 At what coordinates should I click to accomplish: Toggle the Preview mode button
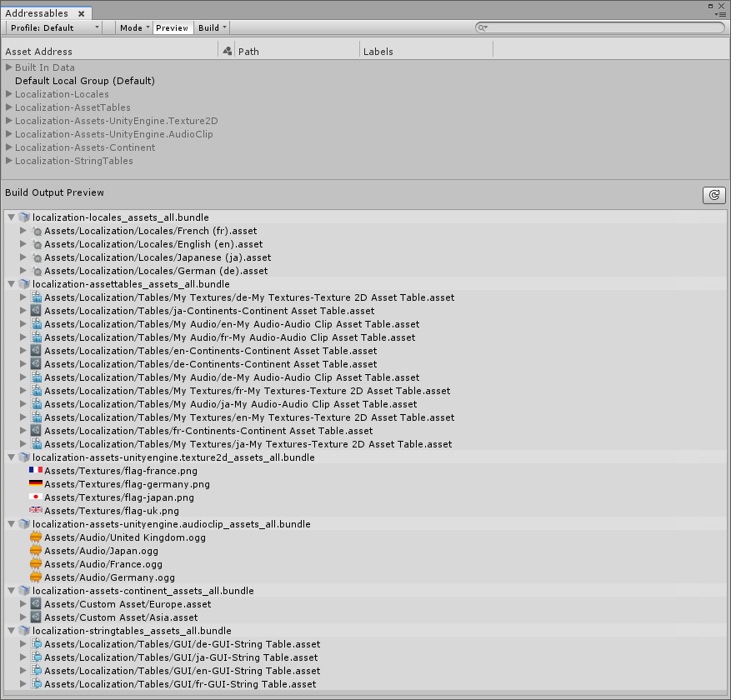point(172,27)
